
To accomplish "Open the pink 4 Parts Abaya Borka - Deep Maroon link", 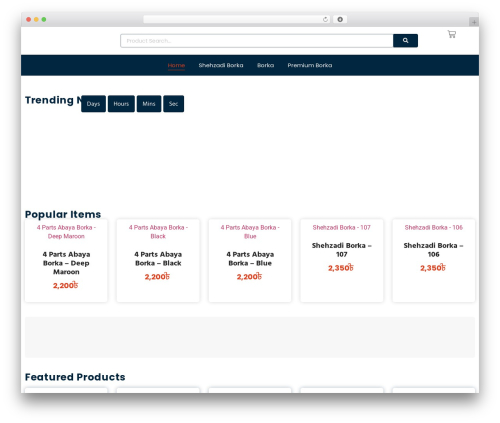I will [66, 232].
